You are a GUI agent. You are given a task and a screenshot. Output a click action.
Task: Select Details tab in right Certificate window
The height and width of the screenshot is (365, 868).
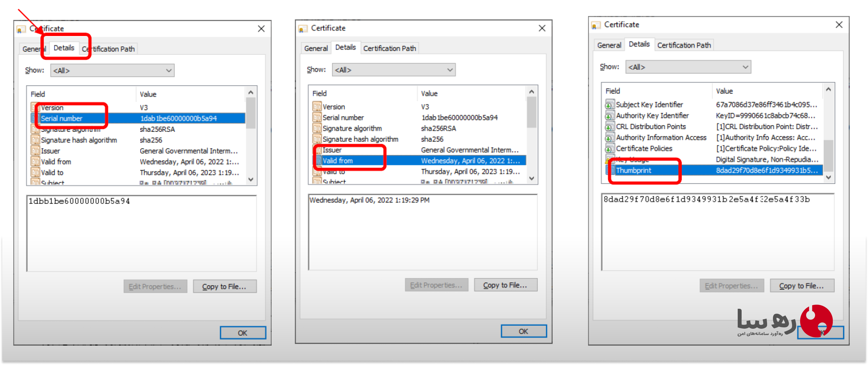click(639, 44)
